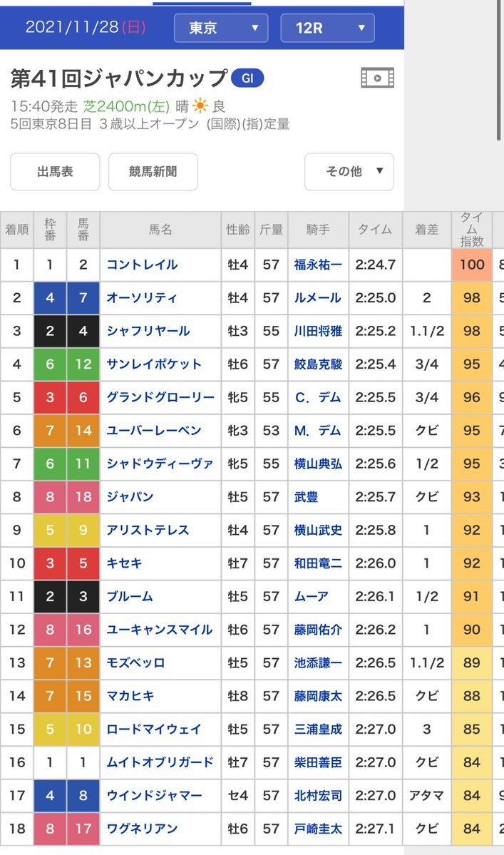Click the タイム指数 column header

click(471, 230)
